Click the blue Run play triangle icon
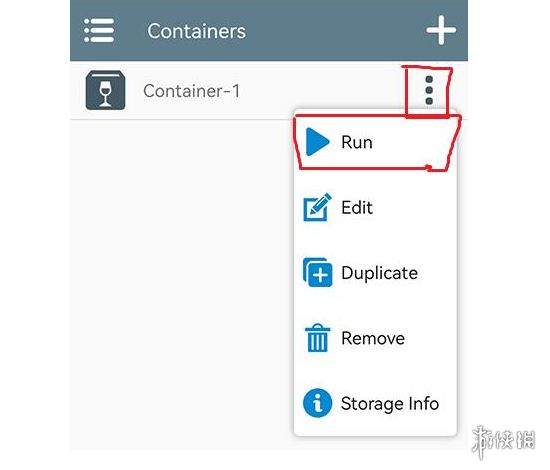 [x=317, y=142]
